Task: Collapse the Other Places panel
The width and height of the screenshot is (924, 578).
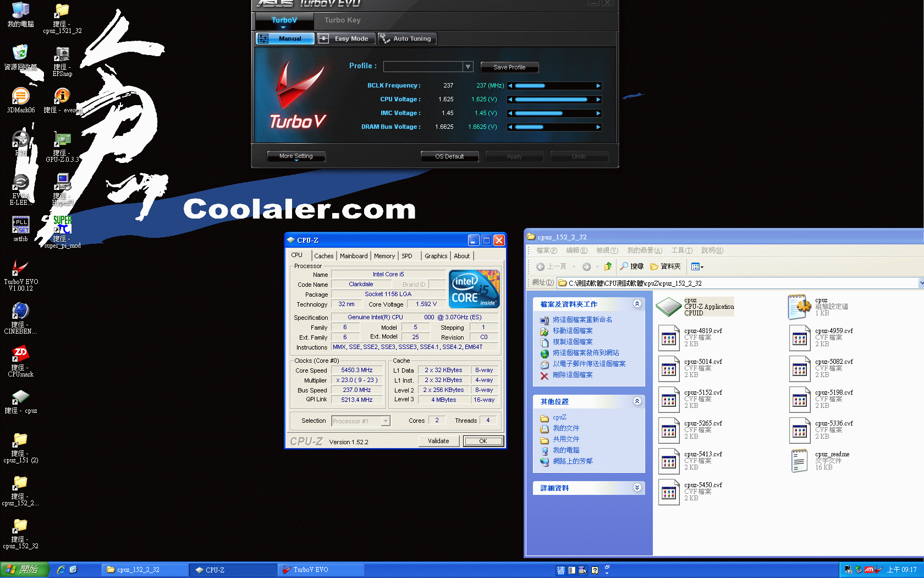Action: (x=637, y=401)
